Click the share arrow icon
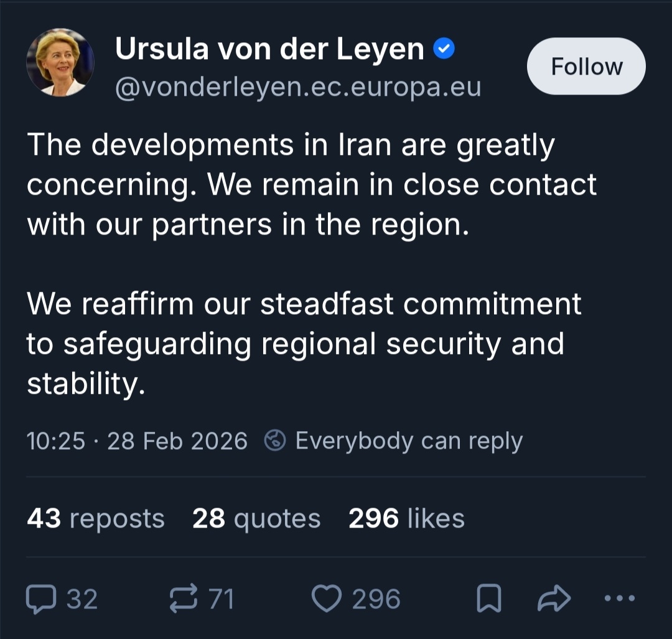 (x=553, y=599)
